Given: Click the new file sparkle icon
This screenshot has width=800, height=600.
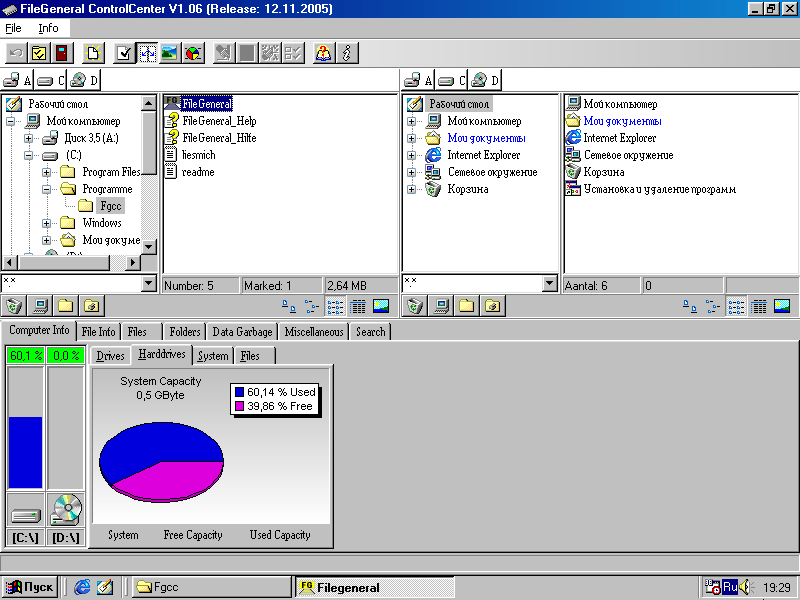Looking at the screenshot, I should pyautogui.click(x=93, y=53).
